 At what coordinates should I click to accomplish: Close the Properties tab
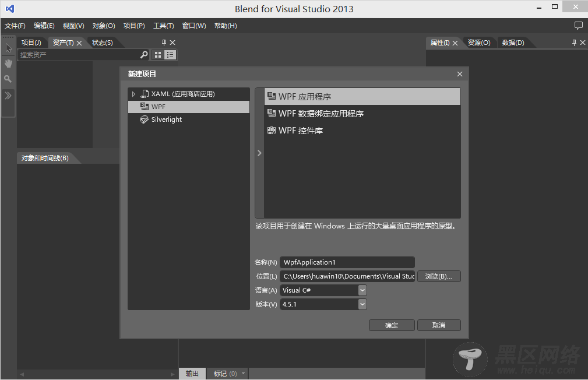[455, 43]
